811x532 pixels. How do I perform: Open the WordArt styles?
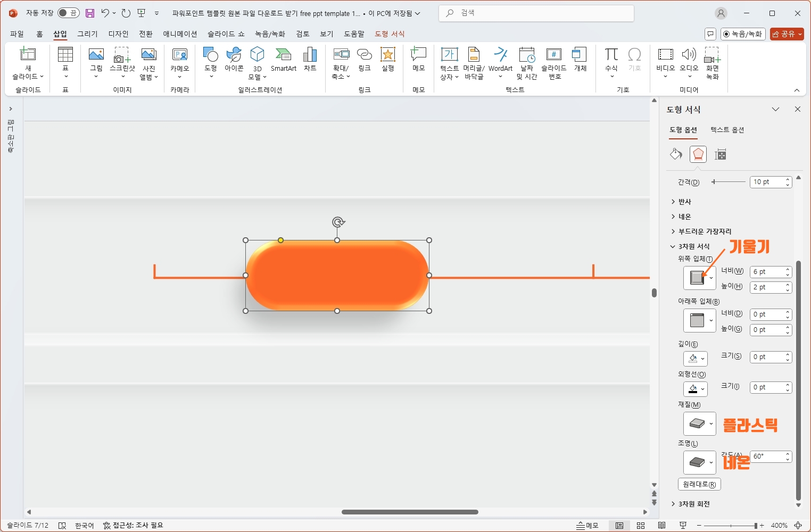(500, 63)
